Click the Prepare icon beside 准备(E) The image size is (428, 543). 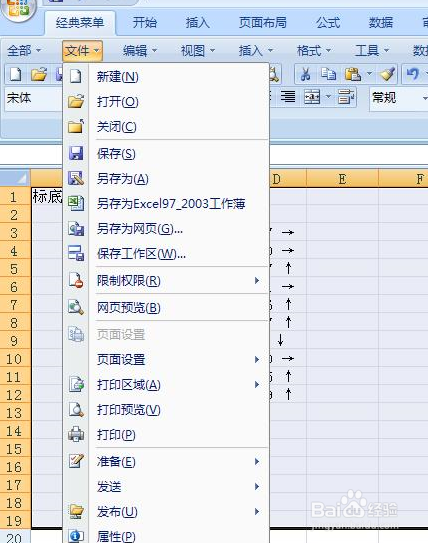(76, 461)
